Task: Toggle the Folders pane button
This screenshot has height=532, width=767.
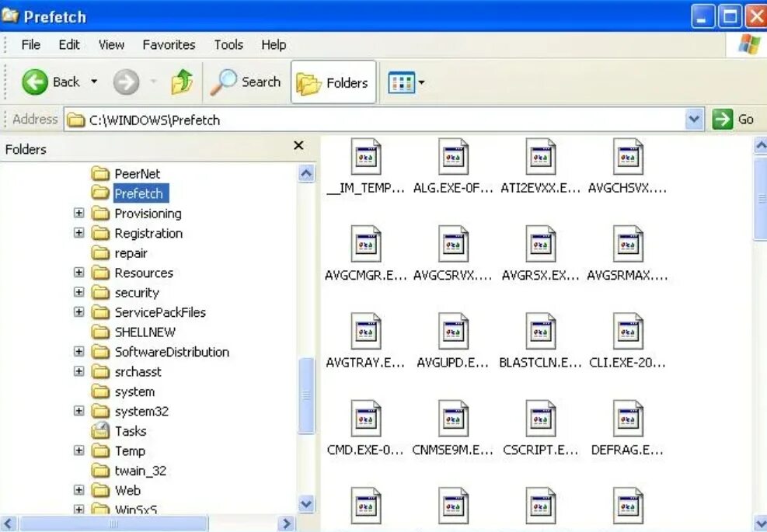Action: pos(333,82)
